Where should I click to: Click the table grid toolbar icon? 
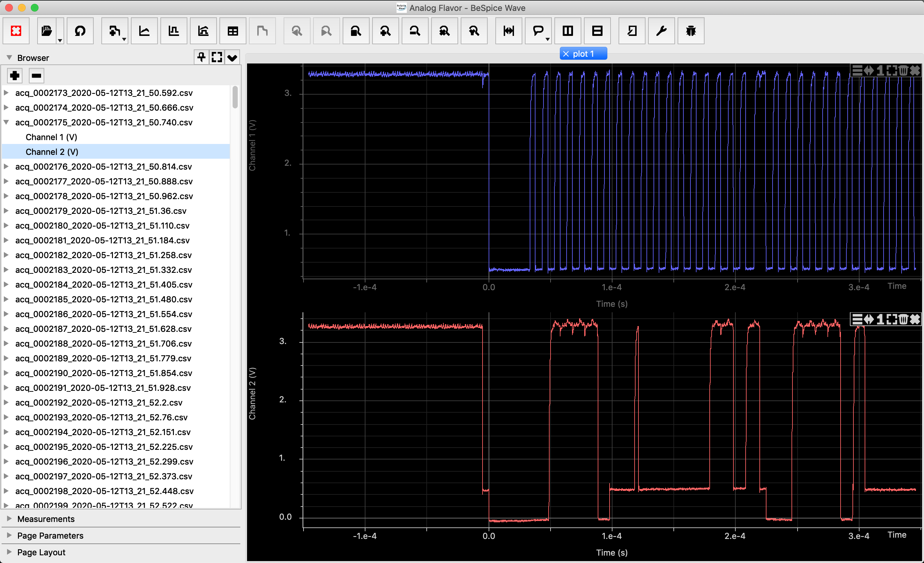click(233, 31)
